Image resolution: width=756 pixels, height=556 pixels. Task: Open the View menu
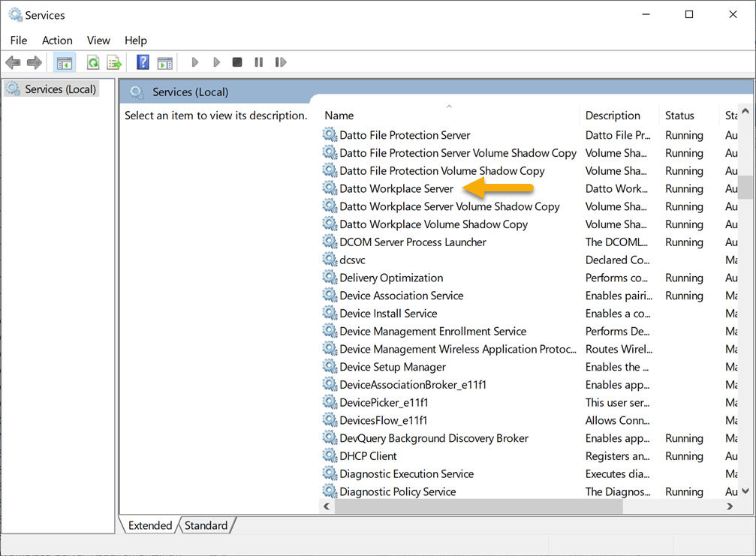(x=98, y=40)
